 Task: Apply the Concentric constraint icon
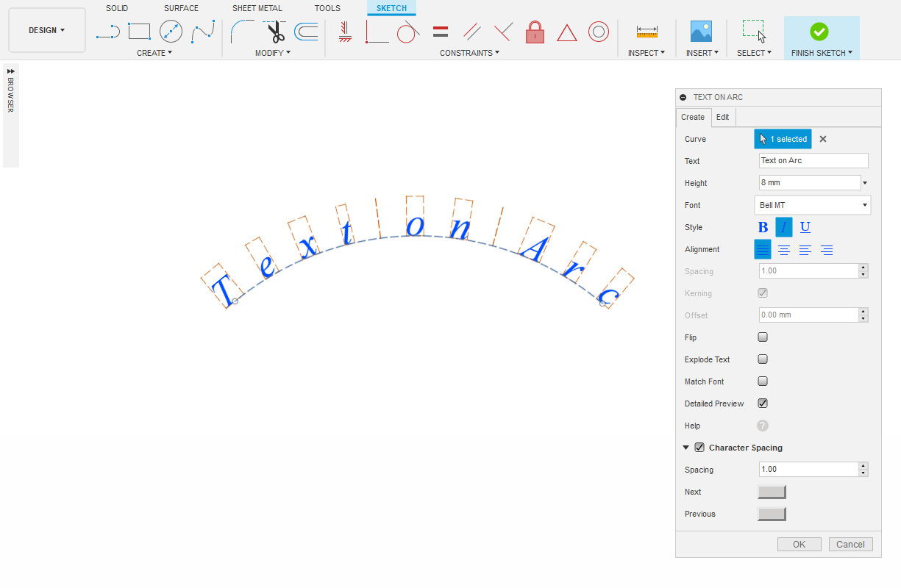(x=598, y=32)
